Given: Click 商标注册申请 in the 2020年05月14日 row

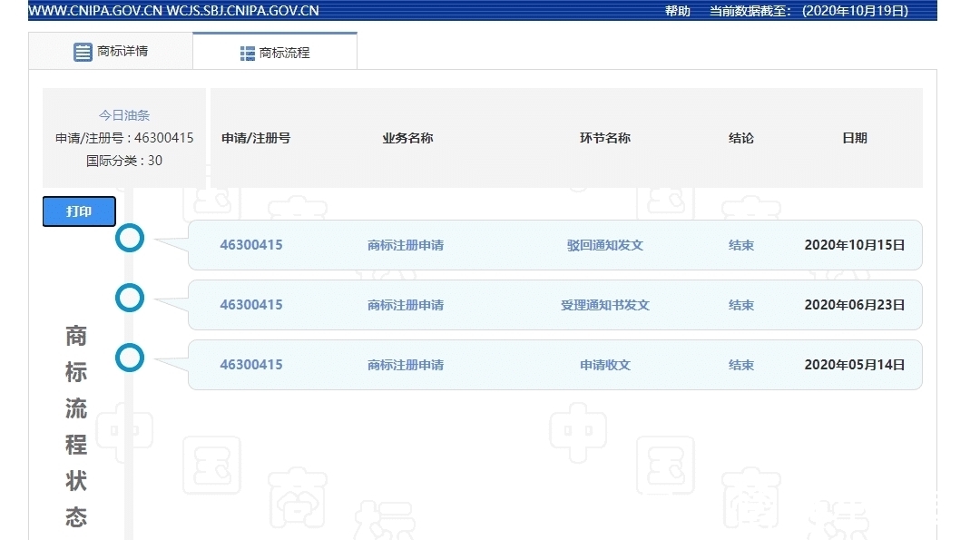Looking at the screenshot, I should (406, 365).
